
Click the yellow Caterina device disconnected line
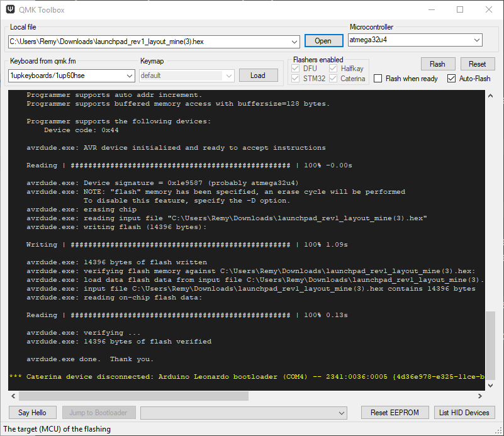coord(247,377)
